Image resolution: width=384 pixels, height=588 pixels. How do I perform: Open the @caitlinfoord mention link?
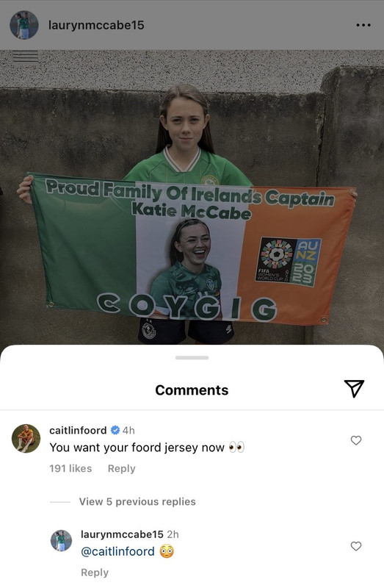point(117,551)
